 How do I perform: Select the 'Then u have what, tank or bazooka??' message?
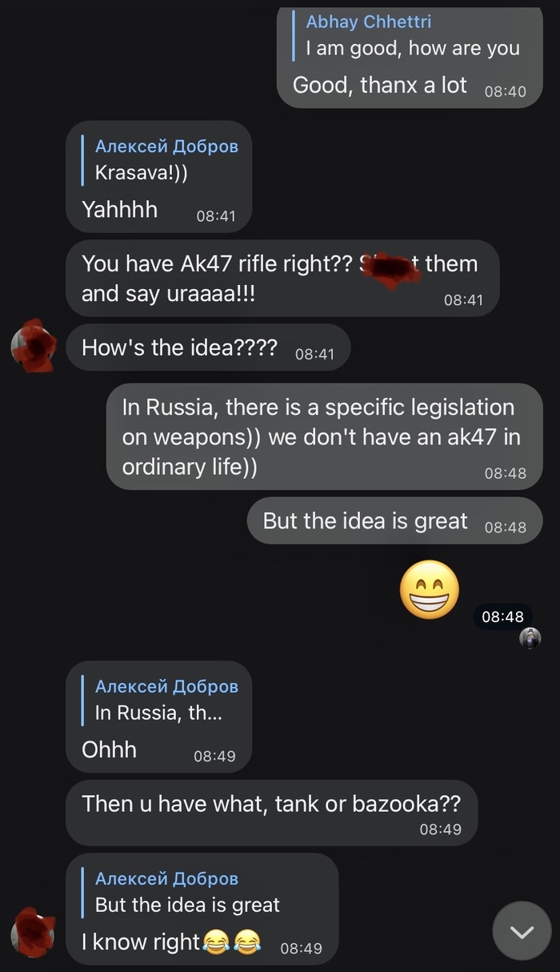pos(271,813)
